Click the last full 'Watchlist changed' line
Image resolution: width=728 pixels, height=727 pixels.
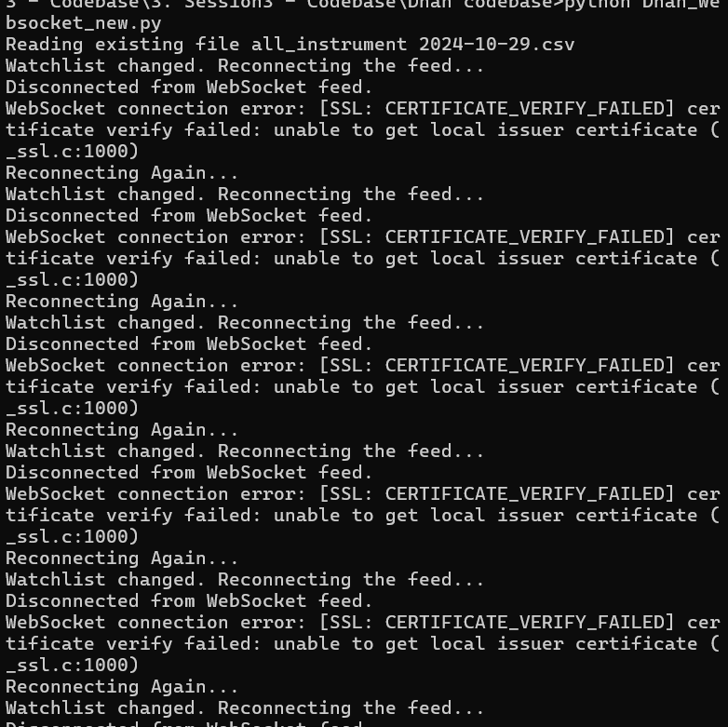pyautogui.click(x=245, y=708)
